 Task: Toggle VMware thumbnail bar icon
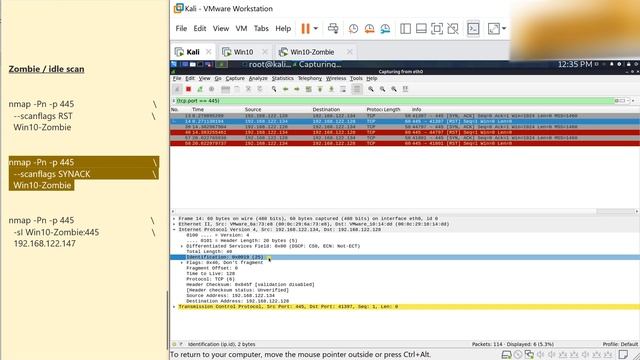click(421, 29)
